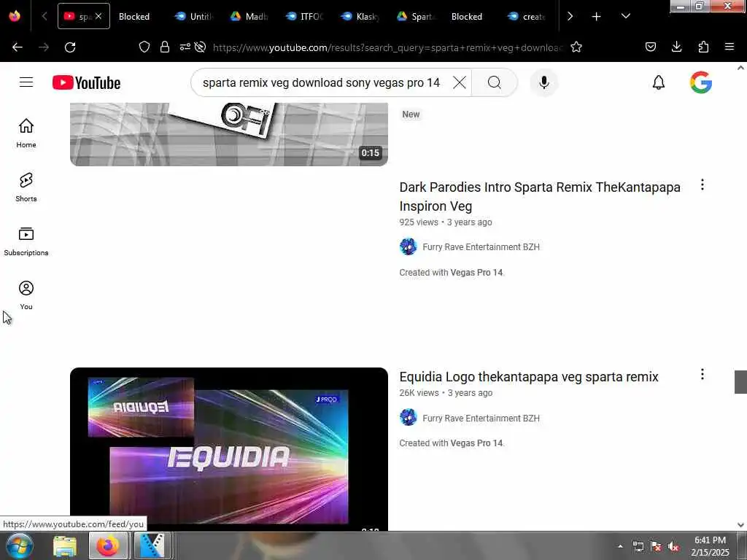The height and width of the screenshot is (560, 747).
Task: Open channel name Furry Rave Entertainment BZH under Equidia
Action: [481, 418]
